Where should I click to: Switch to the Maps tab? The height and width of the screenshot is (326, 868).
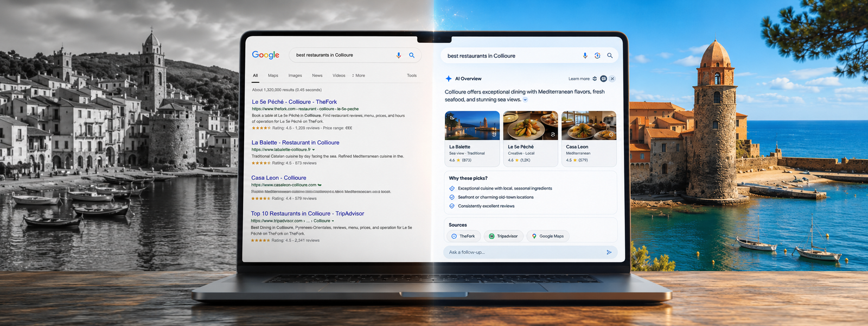pyautogui.click(x=273, y=76)
